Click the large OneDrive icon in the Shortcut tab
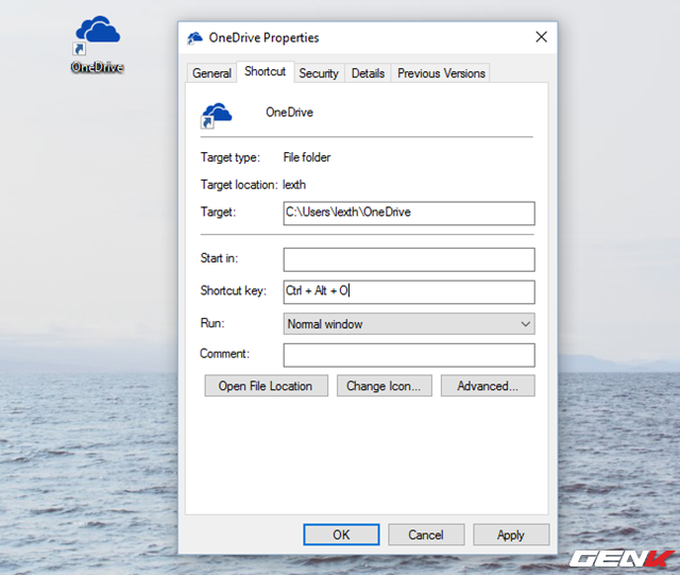 tap(216, 115)
